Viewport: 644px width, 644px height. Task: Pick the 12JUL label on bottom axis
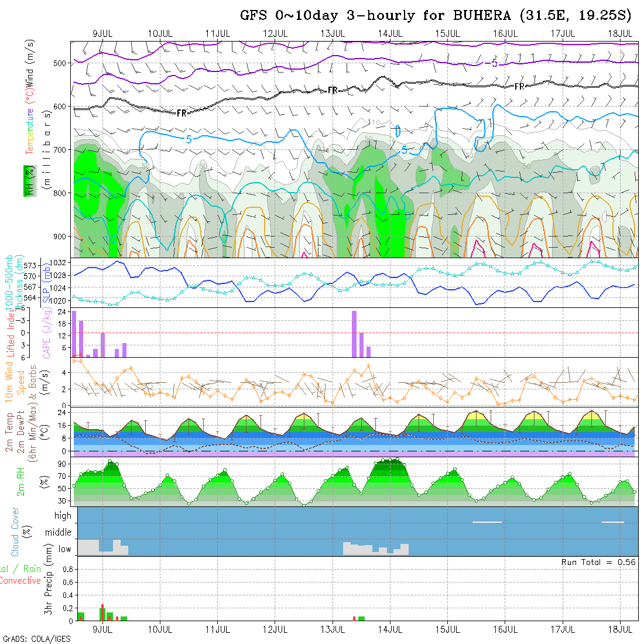coord(275,629)
